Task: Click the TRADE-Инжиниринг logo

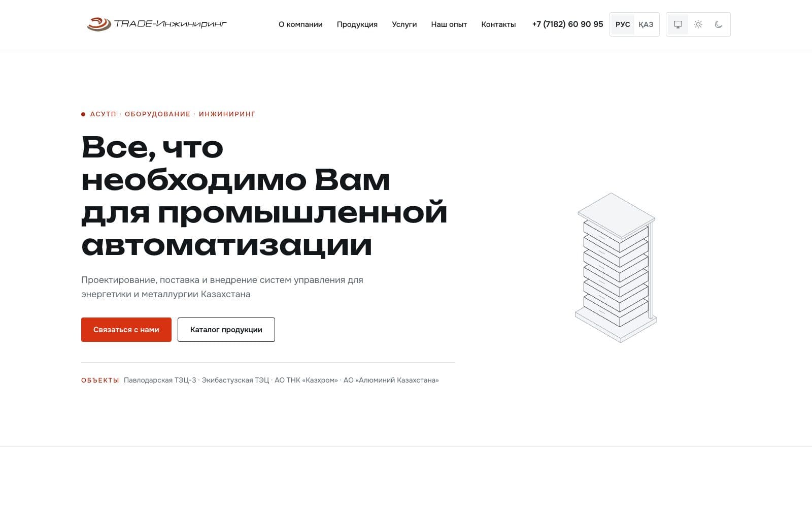Action: point(157,24)
